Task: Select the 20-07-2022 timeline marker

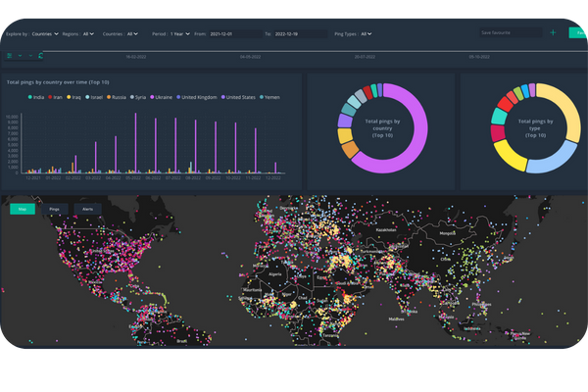Action: point(365,57)
